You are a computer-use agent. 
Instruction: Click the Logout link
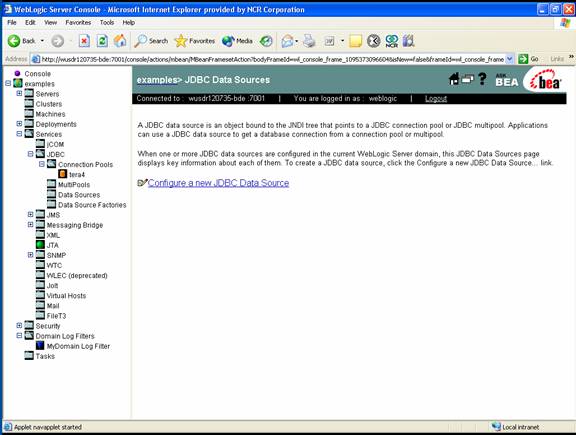(436, 98)
